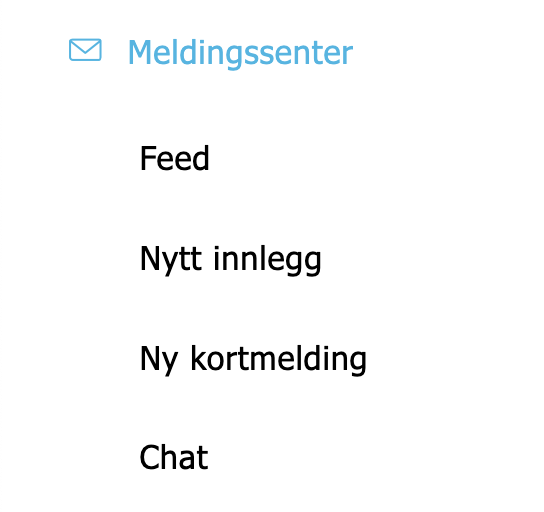Show the message Feed item
544x512 pixels.
[x=175, y=159]
